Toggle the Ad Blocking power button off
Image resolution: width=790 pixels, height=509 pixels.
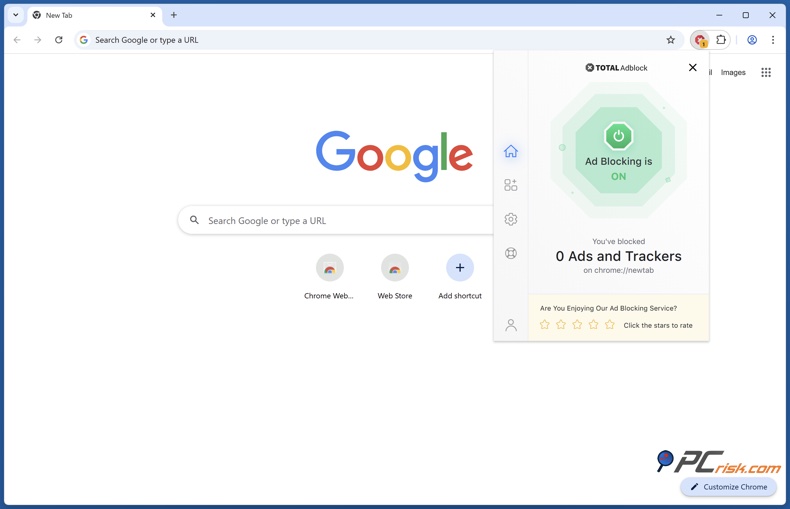618,136
